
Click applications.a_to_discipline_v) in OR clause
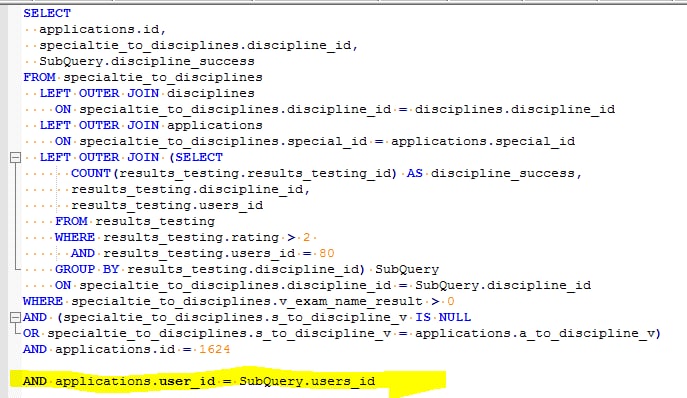[x=538, y=333]
